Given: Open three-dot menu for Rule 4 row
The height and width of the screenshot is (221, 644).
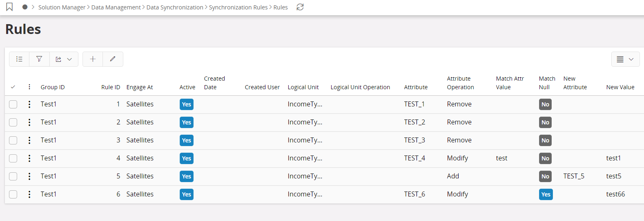Looking at the screenshot, I should pyautogui.click(x=29, y=158).
